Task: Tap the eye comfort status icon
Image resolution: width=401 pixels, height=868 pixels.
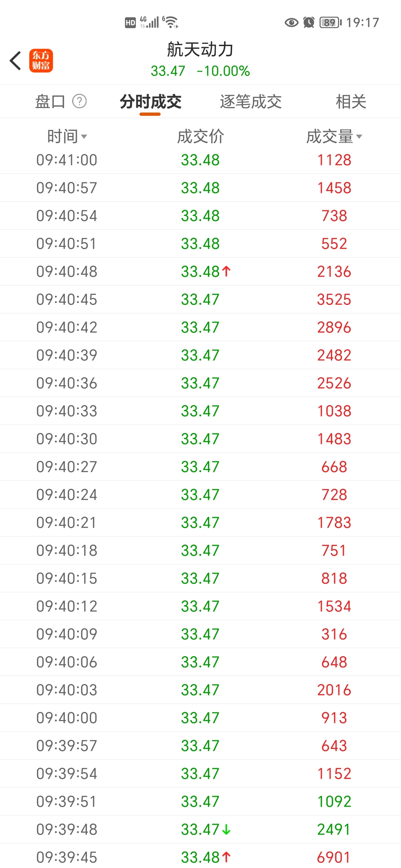Action: coord(291,23)
